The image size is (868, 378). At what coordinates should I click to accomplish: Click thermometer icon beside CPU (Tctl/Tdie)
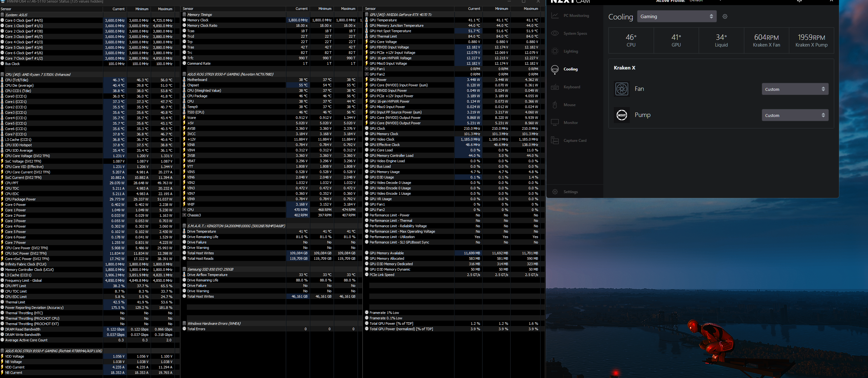click(2, 80)
